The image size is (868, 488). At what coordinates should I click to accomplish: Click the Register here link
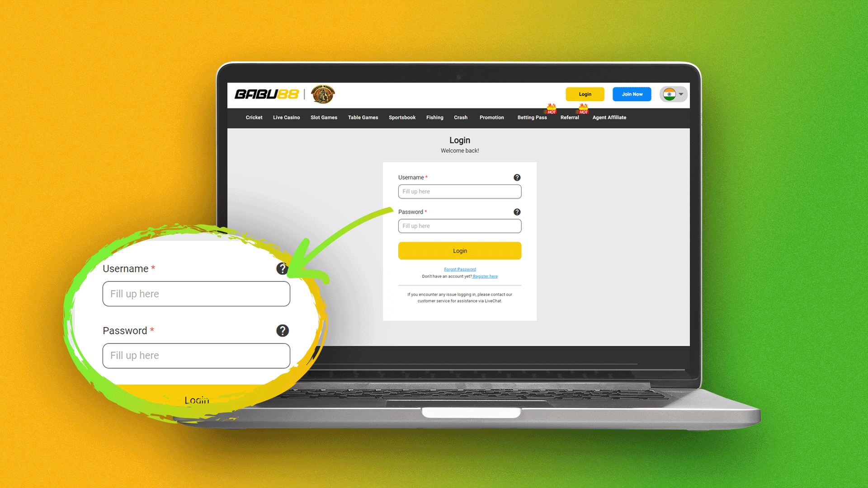tap(485, 276)
